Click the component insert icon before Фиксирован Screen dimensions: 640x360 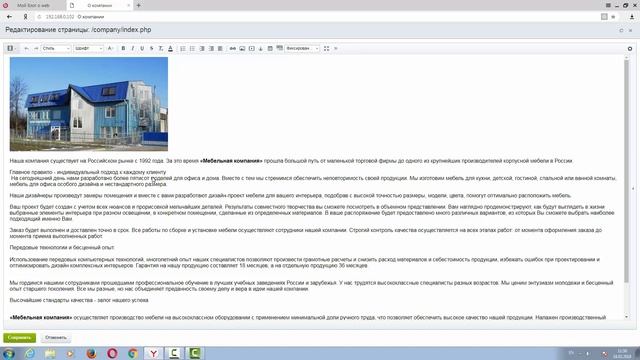coord(280,48)
